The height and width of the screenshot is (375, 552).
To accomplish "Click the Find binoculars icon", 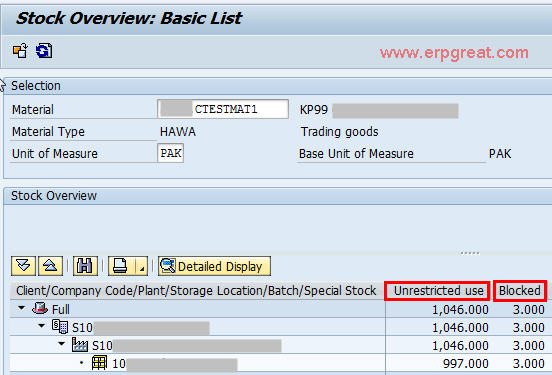I will 85,266.
